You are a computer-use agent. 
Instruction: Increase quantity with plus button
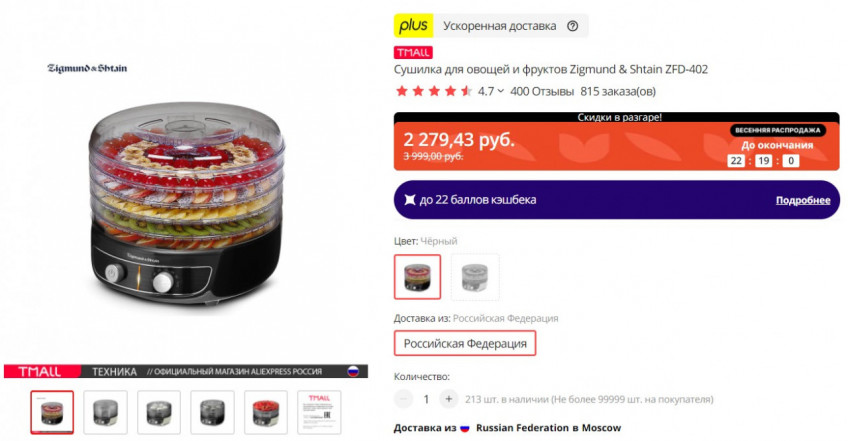[x=448, y=399]
